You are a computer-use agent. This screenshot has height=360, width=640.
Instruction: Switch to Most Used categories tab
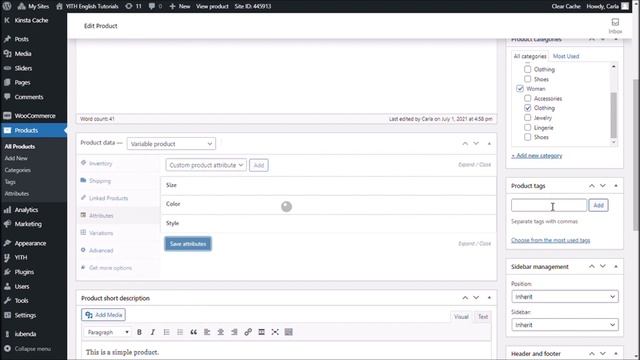coord(566,56)
